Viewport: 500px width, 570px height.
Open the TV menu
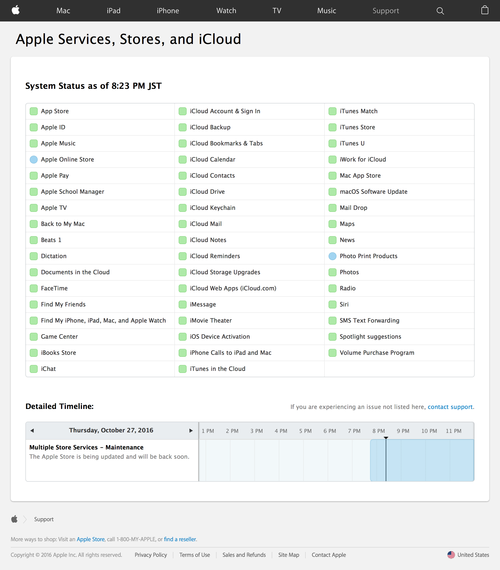[277, 11]
